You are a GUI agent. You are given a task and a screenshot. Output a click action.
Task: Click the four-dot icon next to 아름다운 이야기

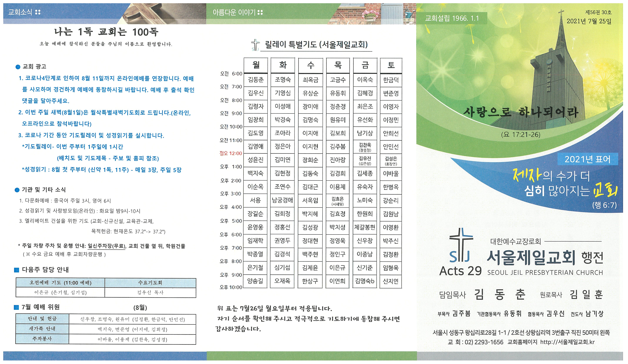tap(260, 12)
